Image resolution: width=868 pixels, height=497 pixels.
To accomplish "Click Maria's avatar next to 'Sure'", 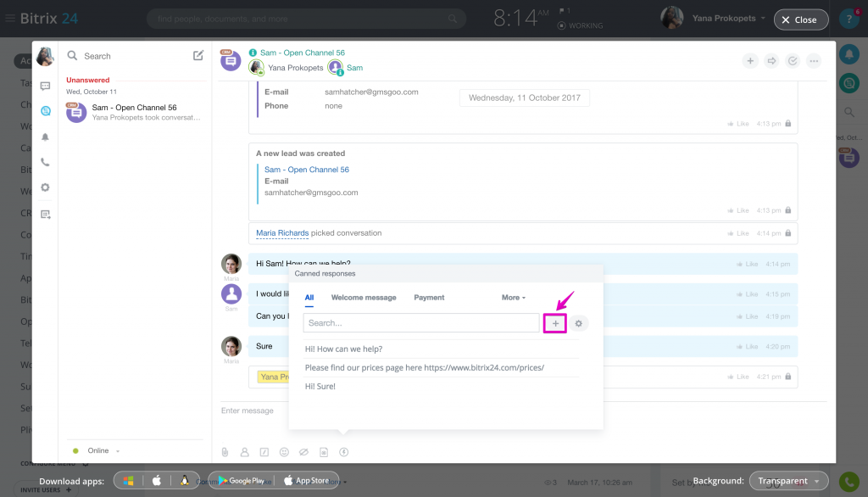I will (x=231, y=346).
